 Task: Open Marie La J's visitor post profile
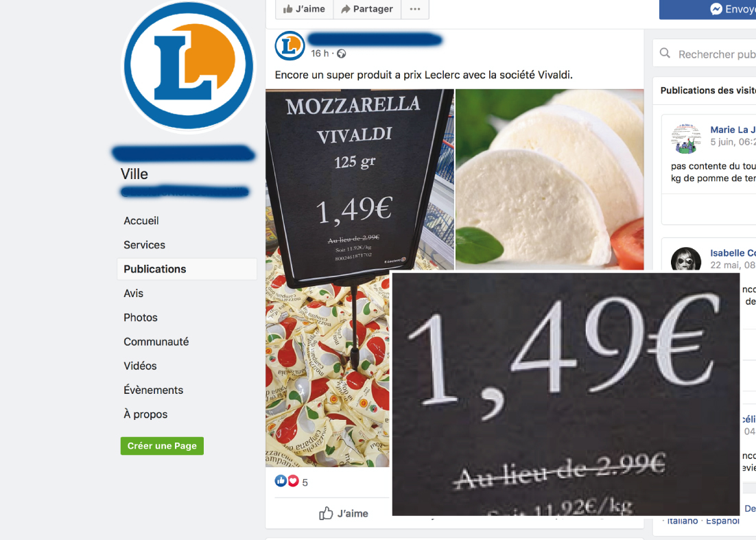(x=733, y=130)
